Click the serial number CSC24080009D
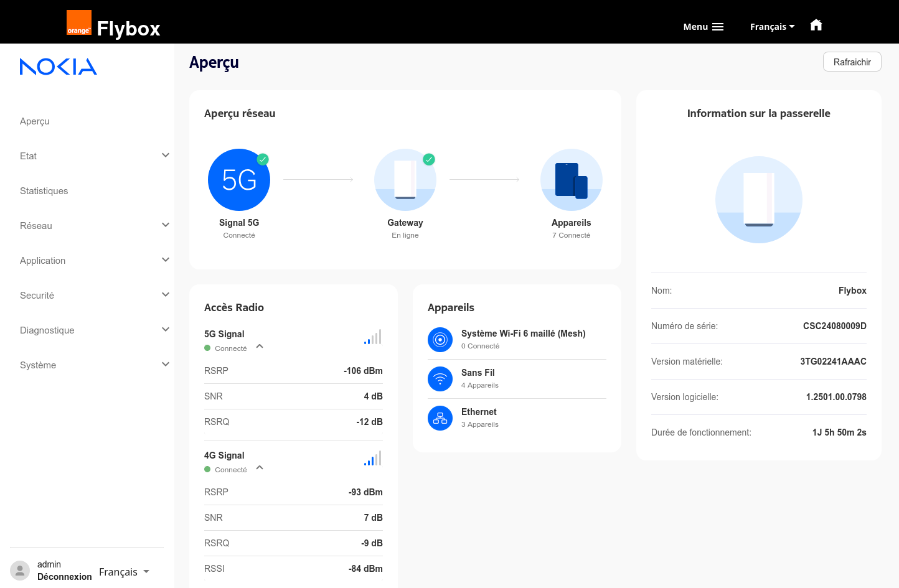 (x=835, y=326)
